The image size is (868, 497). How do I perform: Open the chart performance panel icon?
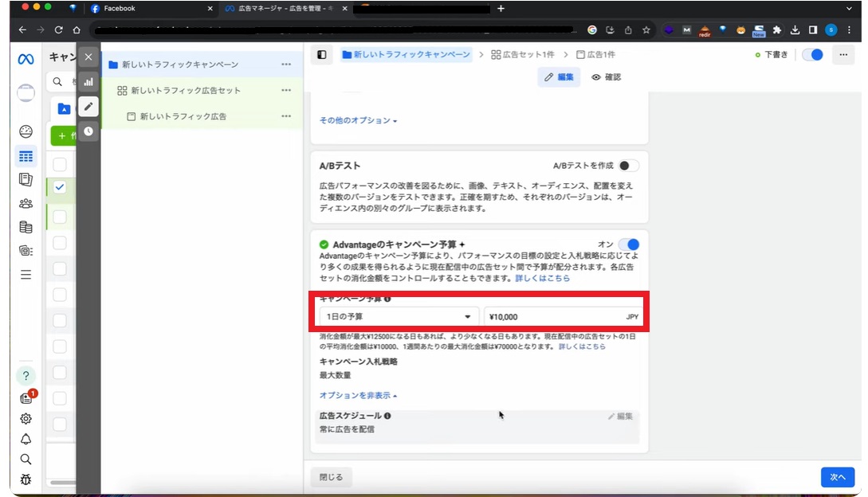tap(88, 82)
